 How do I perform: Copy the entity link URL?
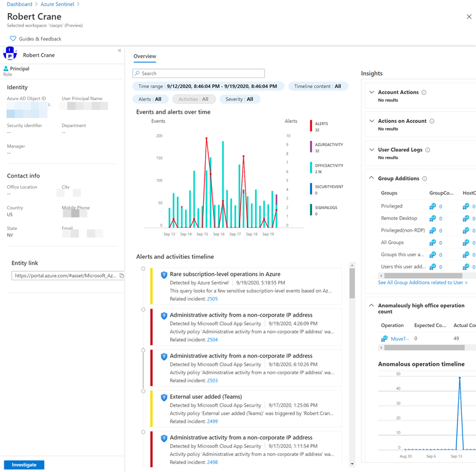[121, 276]
